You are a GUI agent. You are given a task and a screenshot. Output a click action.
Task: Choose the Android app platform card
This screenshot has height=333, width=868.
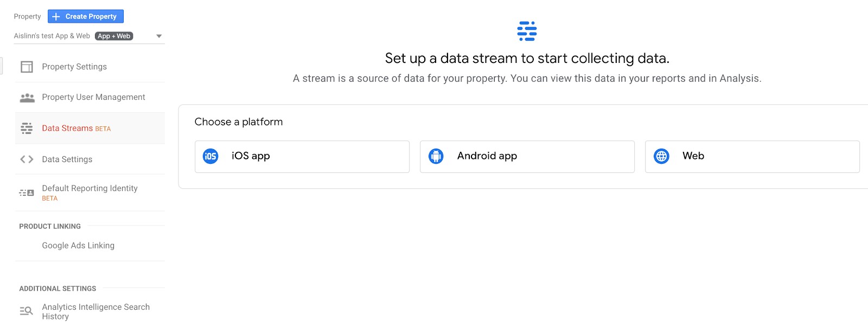point(527,157)
